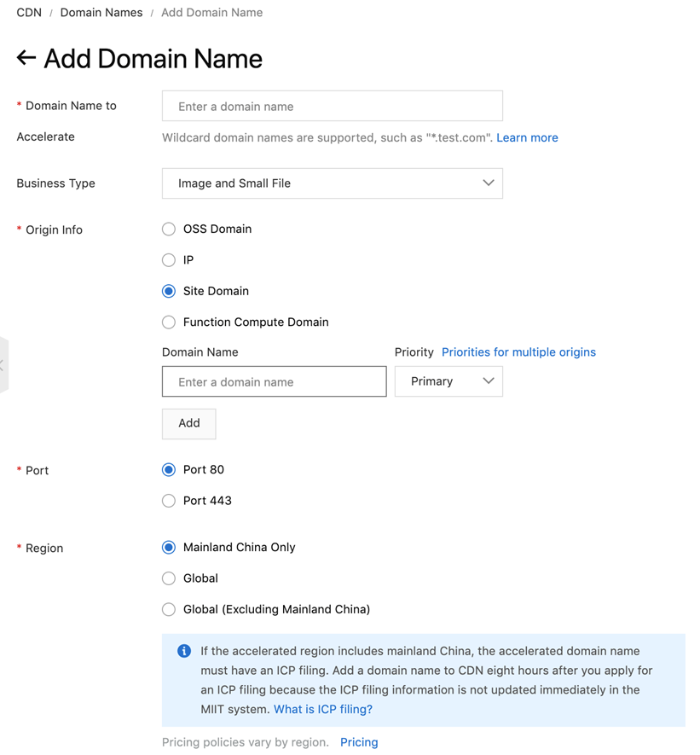Expand the collapsed left sidebar handle
Screen dimensions: 700x755
tap(3, 365)
